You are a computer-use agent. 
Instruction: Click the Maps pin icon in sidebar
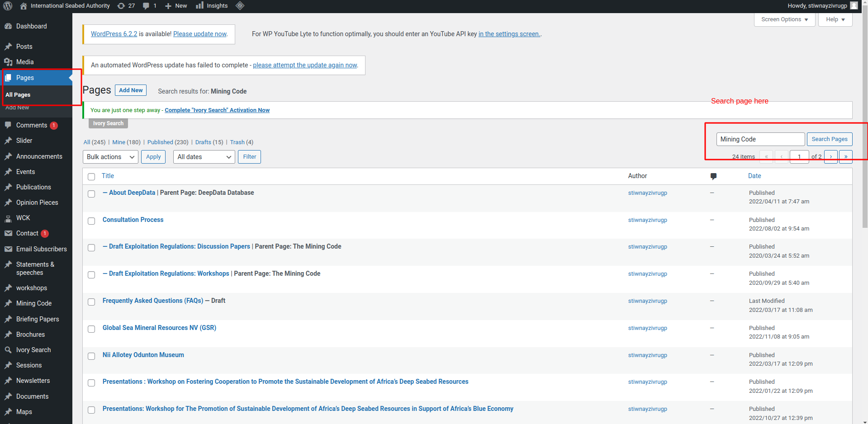point(8,412)
